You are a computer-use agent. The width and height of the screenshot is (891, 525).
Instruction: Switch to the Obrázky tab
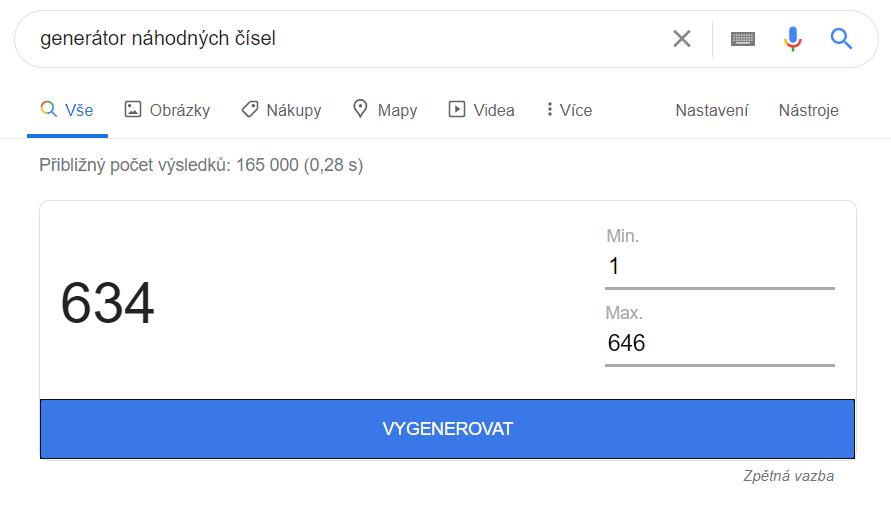pos(179,110)
